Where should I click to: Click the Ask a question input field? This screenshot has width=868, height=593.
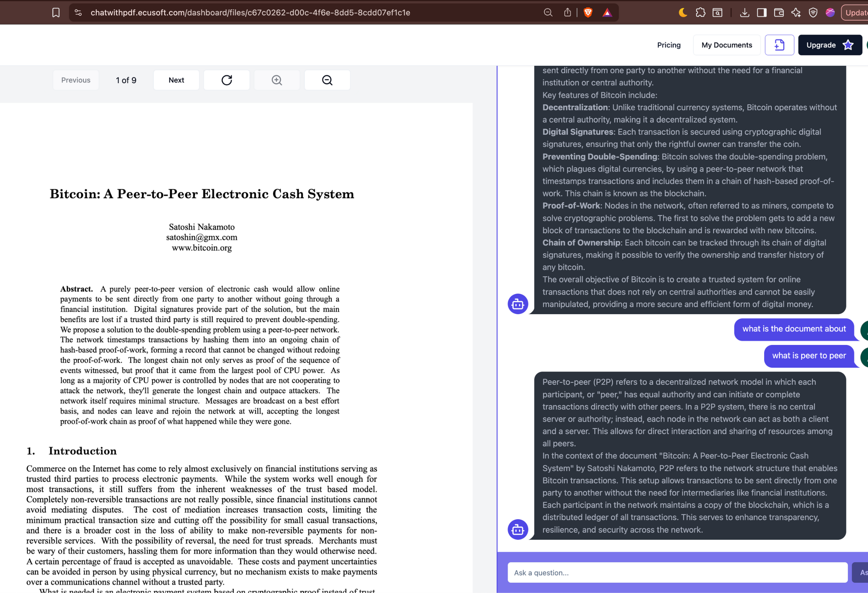pos(677,572)
